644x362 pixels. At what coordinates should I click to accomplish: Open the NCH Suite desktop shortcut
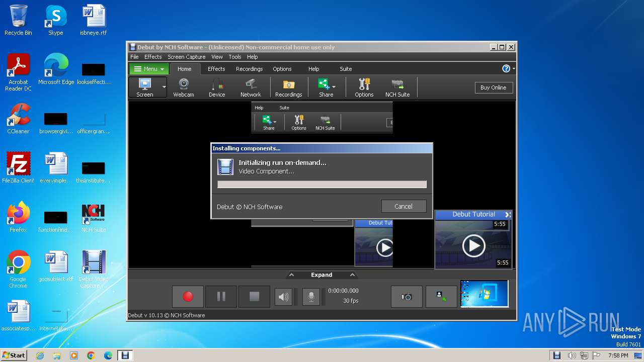[x=94, y=217]
